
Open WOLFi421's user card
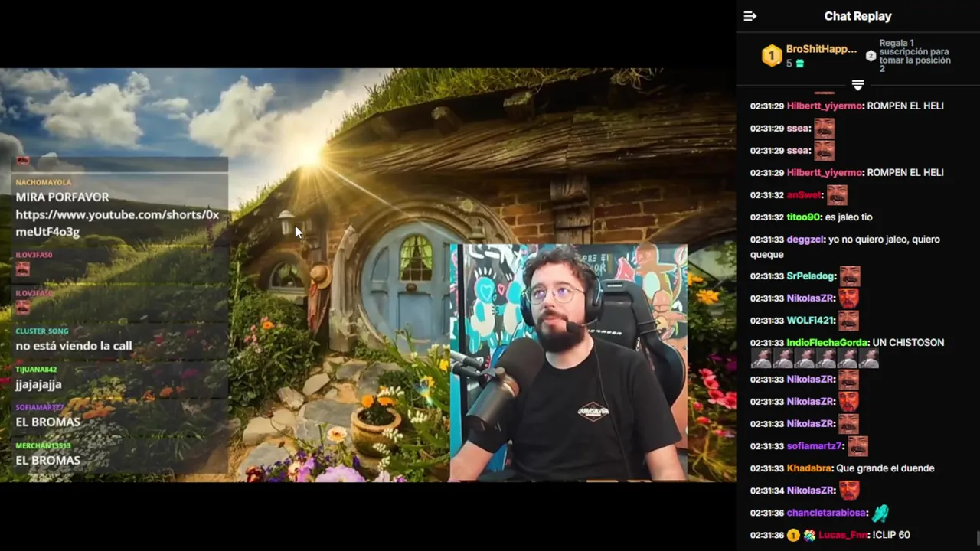coord(810,321)
